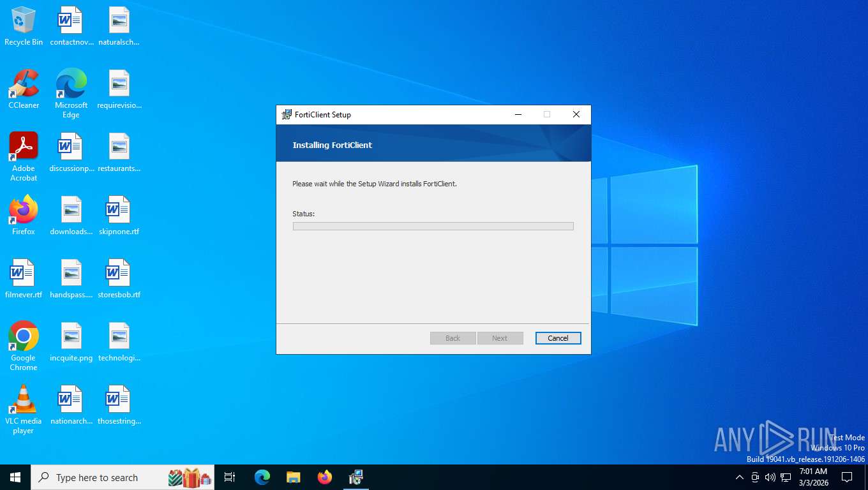This screenshot has width=868, height=490.
Task: Select the VLC media player desktop shortcut
Action: pos(24,410)
